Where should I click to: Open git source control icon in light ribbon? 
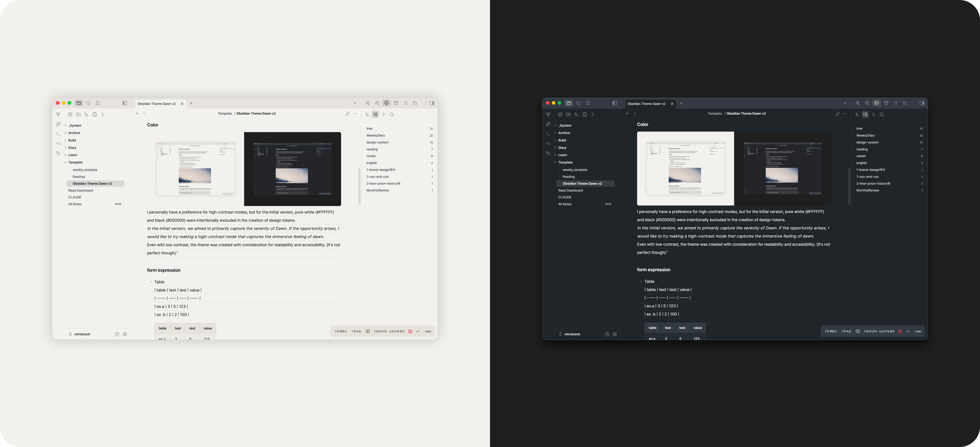(58, 153)
